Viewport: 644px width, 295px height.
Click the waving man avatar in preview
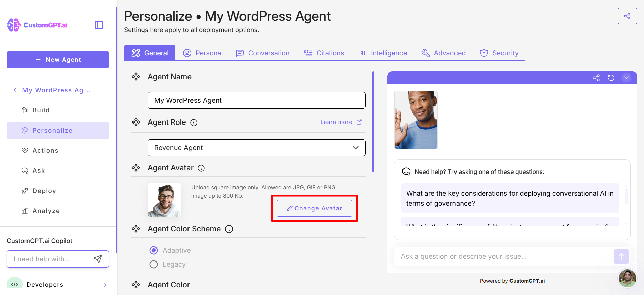(416, 120)
